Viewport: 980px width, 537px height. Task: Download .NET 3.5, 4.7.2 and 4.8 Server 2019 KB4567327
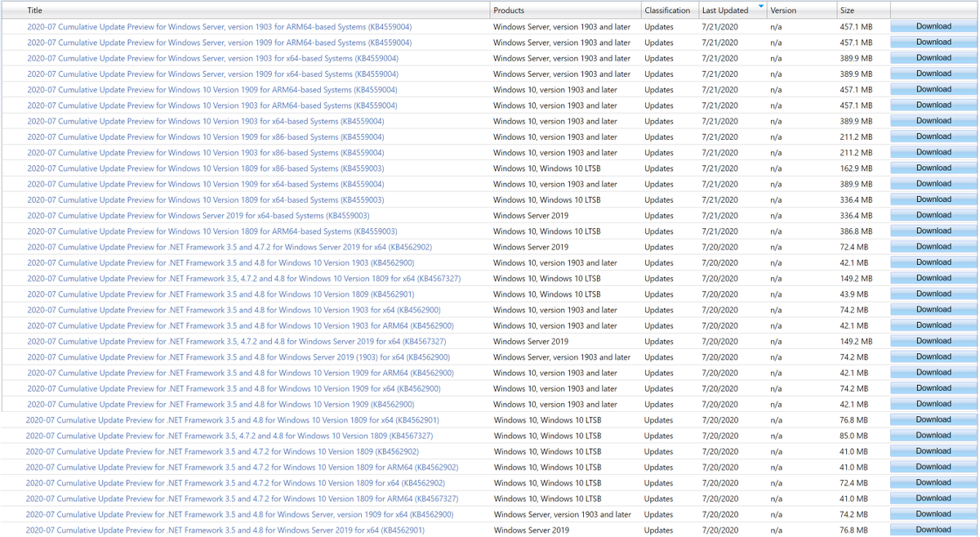pos(933,341)
